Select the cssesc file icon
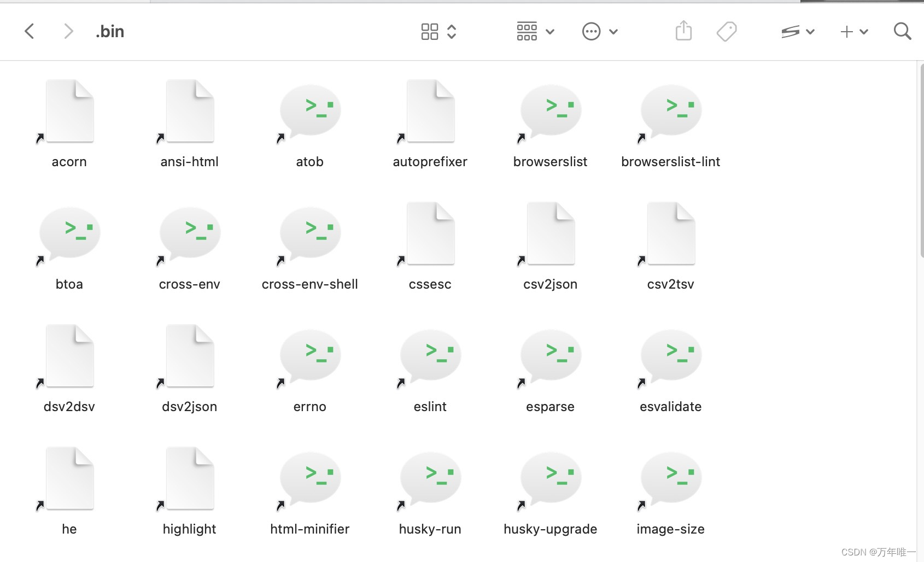 click(430, 233)
